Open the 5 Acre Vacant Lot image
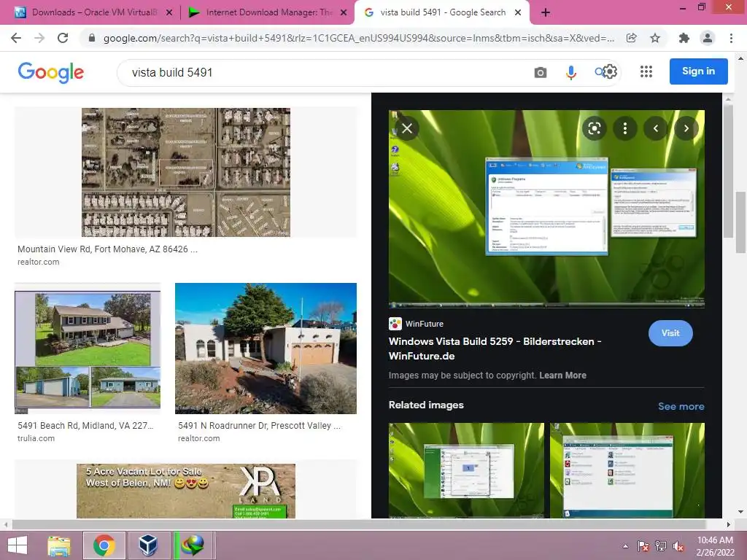Image resolution: width=747 pixels, height=560 pixels. point(186,491)
